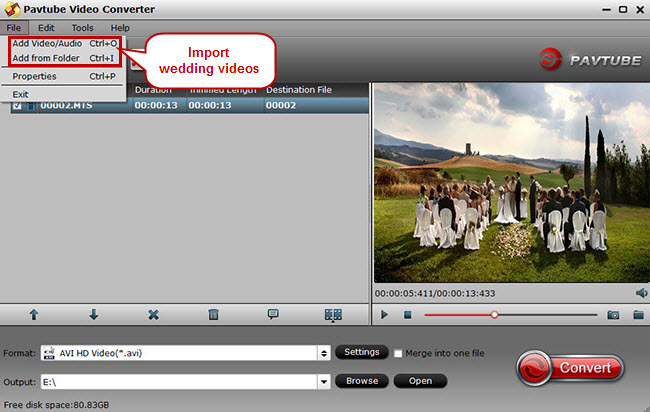Select Properties in the File menu
Screen dimensions: 650x412
(64, 76)
